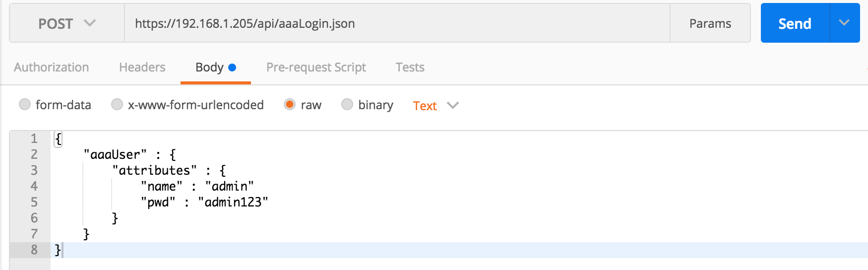Send the request
This screenshot has width=868, height=270.
point(795,23)
